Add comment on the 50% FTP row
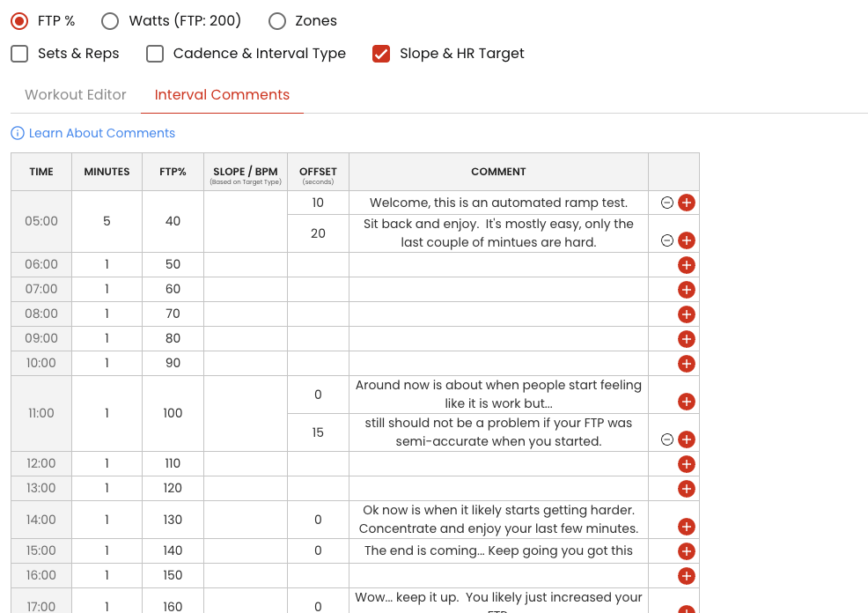This screenshot has width=868, height=613. point(687,265)
